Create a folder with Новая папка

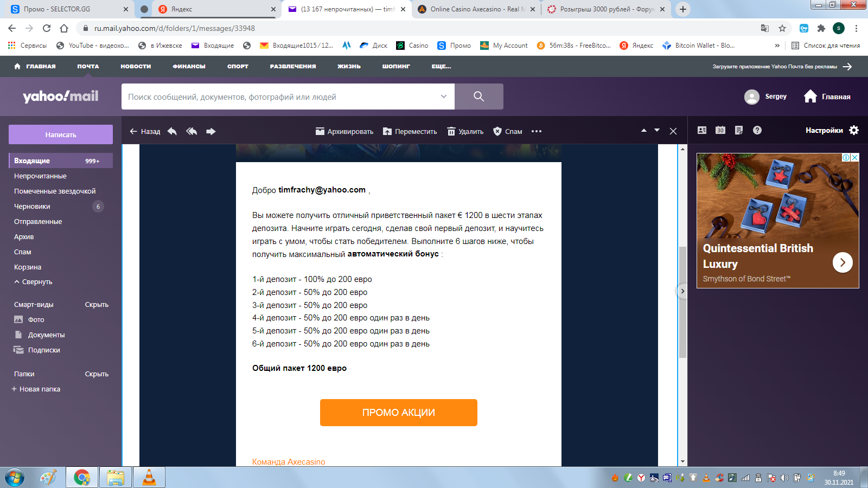tap(36, 389)
